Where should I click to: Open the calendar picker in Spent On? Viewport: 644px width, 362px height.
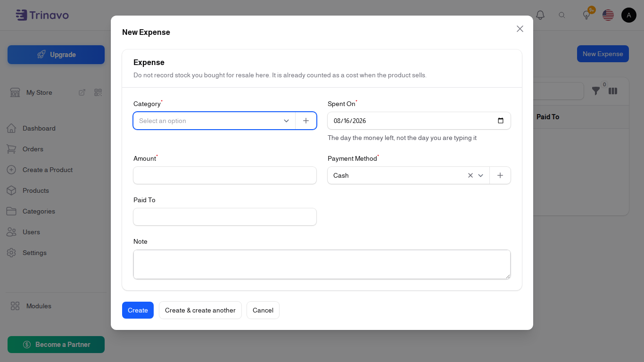tap(501, 121)
